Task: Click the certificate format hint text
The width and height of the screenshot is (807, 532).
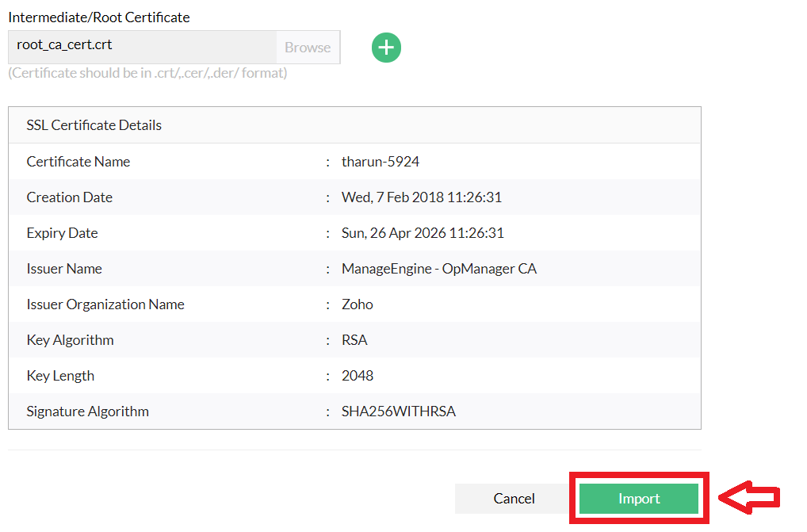Action: [x=147, y=72]
